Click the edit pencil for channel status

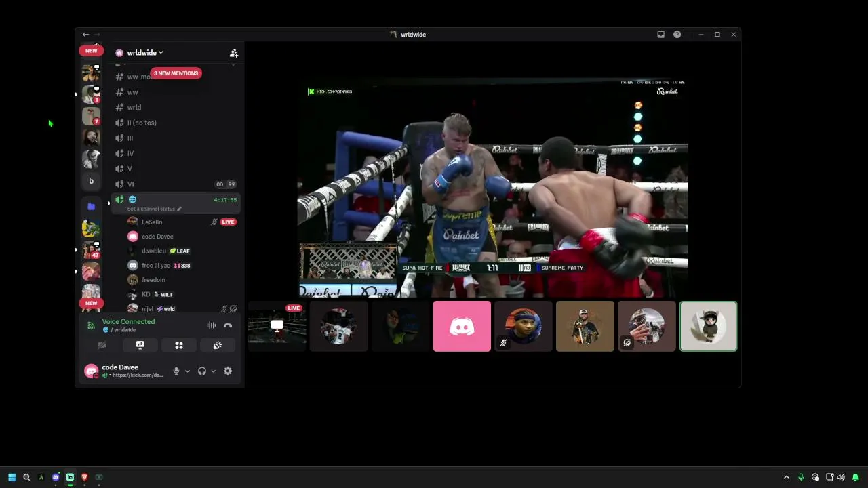coord(179,209)
